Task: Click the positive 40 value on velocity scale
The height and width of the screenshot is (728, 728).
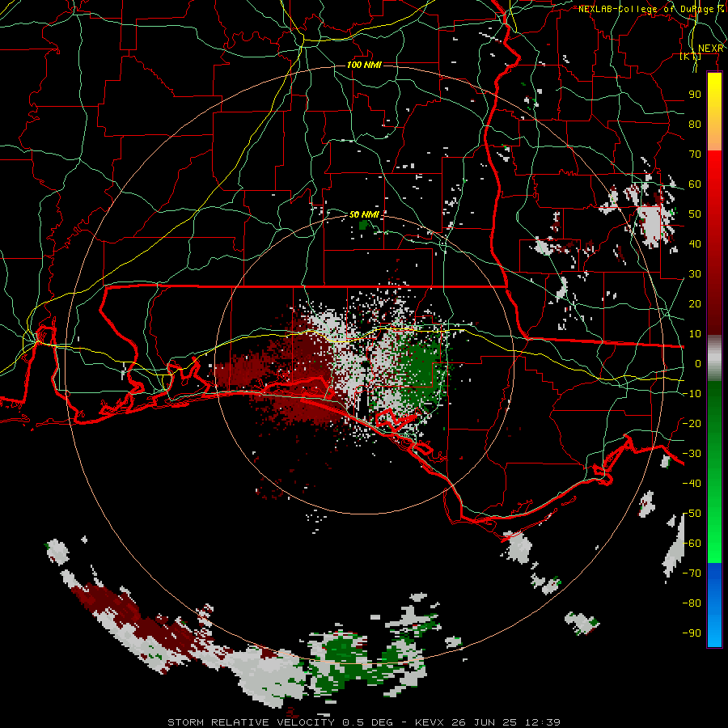Action: coord(695,243)
